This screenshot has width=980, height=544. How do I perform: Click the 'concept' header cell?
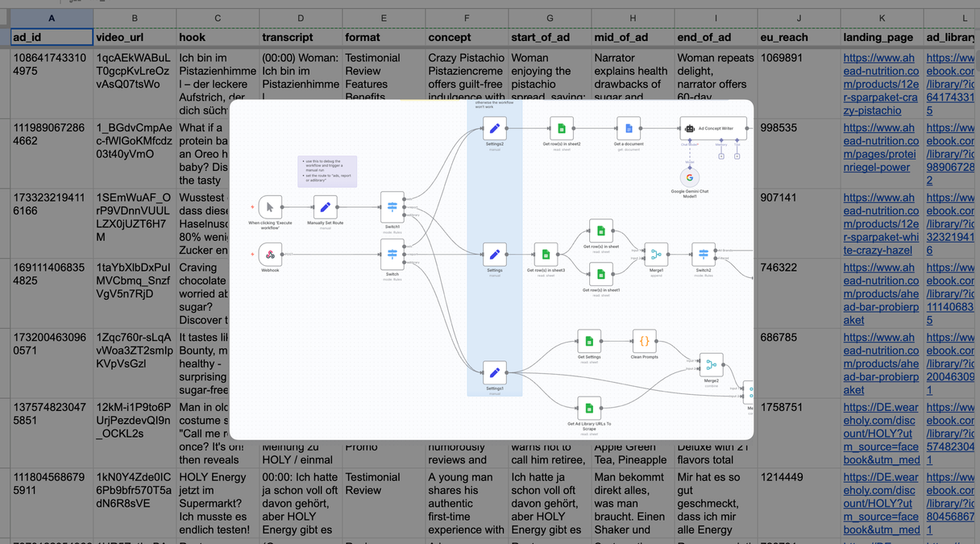(x=467, y=37)
